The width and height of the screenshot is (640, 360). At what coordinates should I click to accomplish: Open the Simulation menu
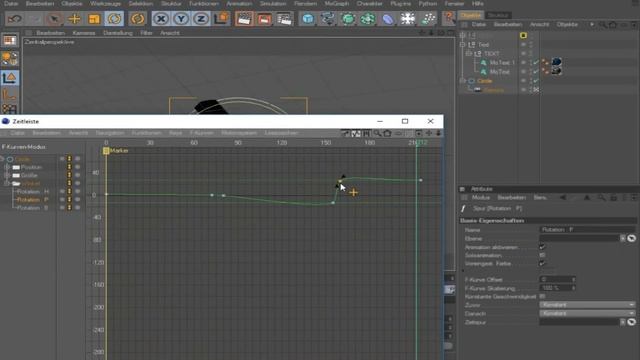click(x=273, y=4)
